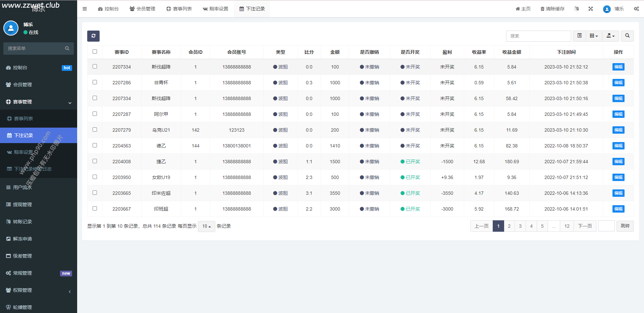
Task: Click the sidebar menu search magnifier
Action: click(67, 48)
